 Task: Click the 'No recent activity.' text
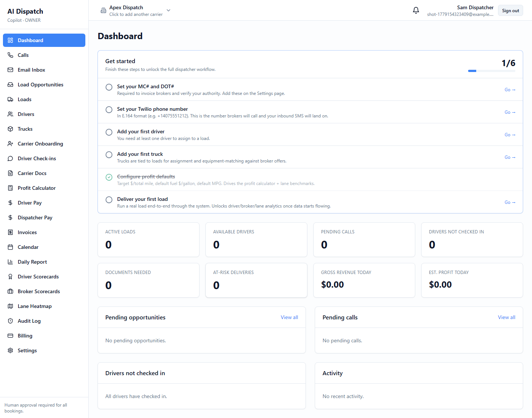(343, 396)
